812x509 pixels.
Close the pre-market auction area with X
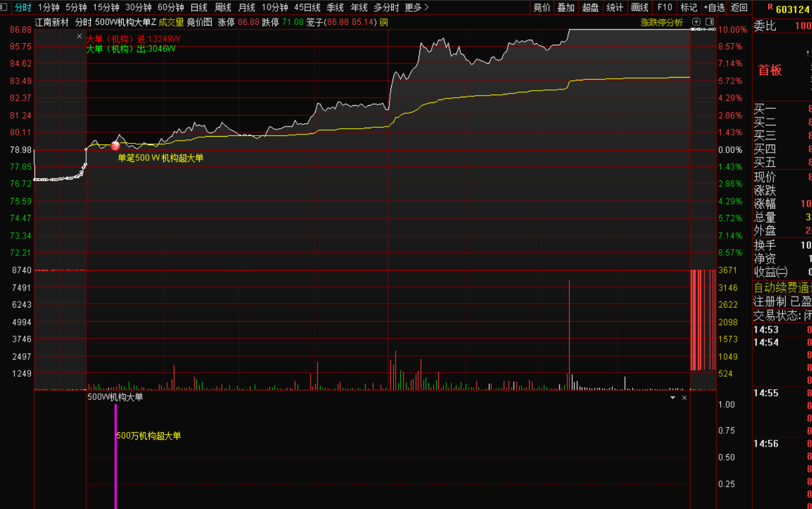[79, 37]
